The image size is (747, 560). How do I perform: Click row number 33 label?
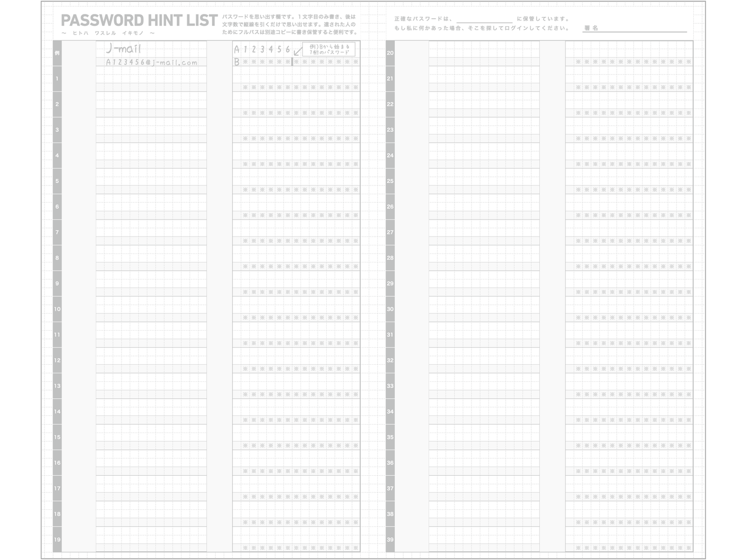(x=390, y=386)
